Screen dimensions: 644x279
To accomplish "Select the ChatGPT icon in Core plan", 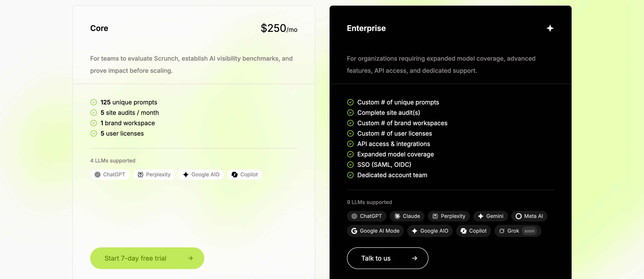I will click(x=98, y=174).
